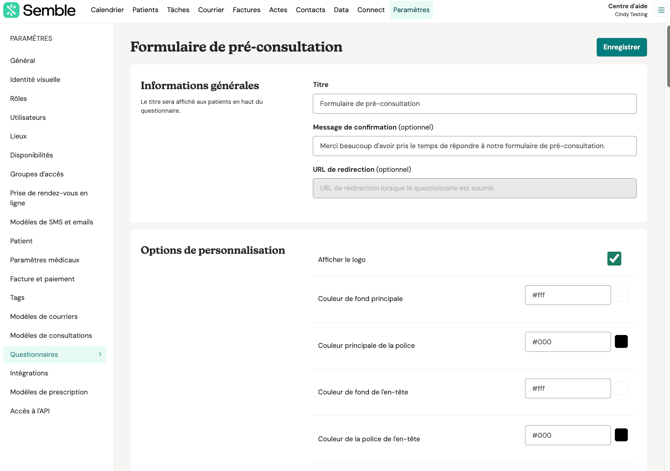Select the header font color black swatch
Image resolution: width=670 pixels, height=471 pixels.
[x=621, y=435]
